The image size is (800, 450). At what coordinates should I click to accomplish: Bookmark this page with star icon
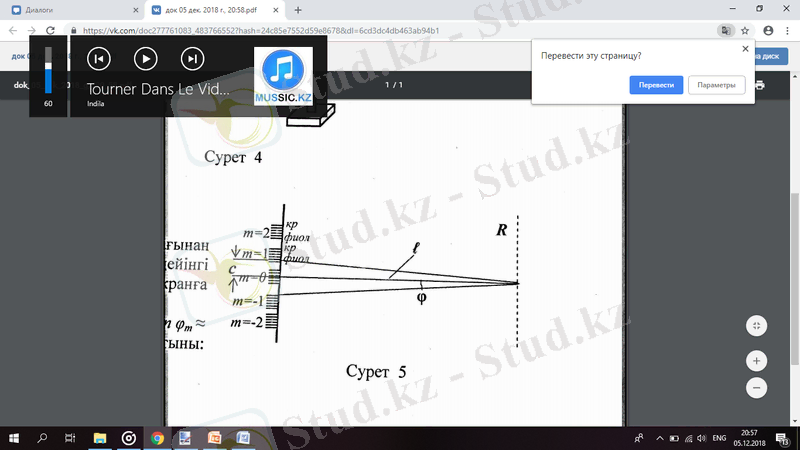(745, 31)
